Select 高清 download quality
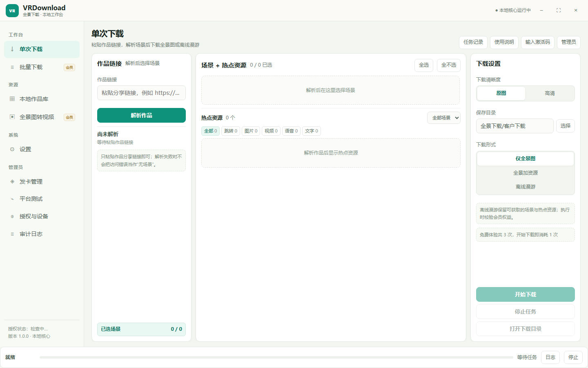This screenshot has height=368, width=588. point(550,93)
